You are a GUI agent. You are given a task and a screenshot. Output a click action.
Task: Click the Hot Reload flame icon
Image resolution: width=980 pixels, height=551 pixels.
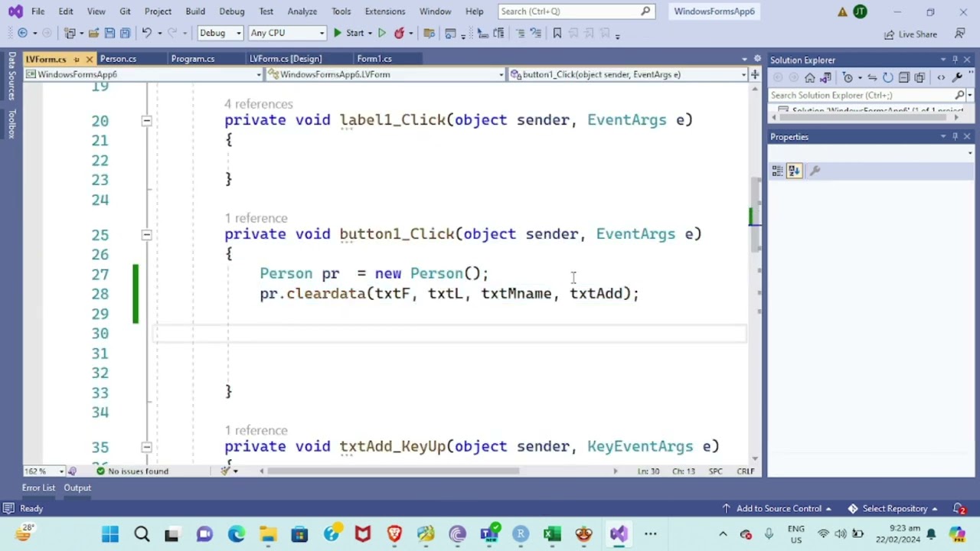coord(399,33)
